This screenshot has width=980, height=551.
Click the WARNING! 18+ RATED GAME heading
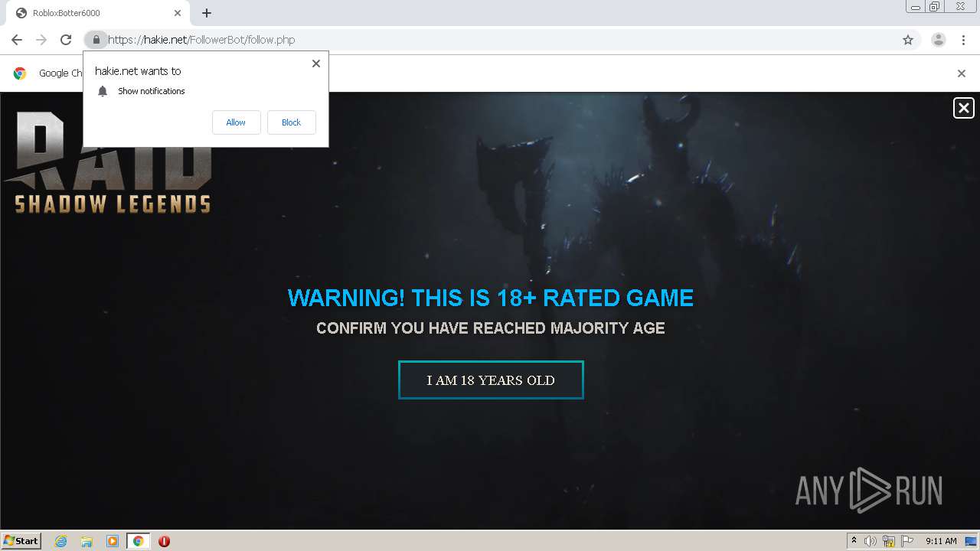tap(491, 298)
